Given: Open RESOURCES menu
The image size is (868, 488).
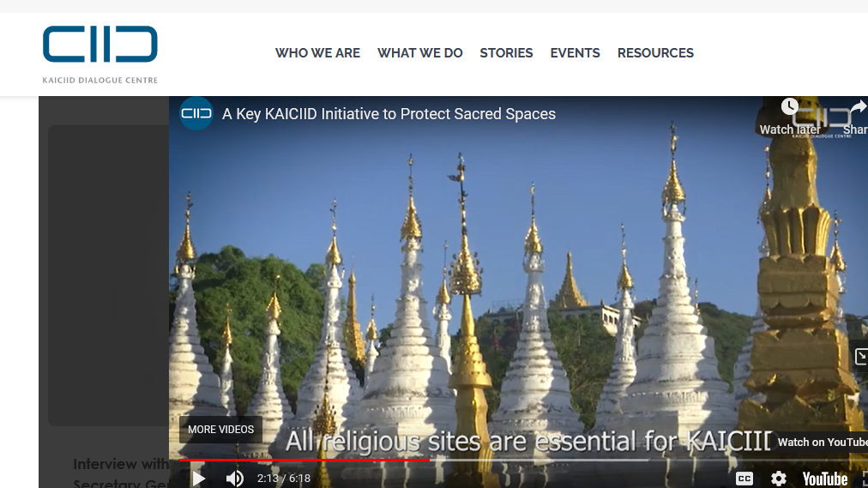Looking at the screenshot, I should tap(655, 53).
